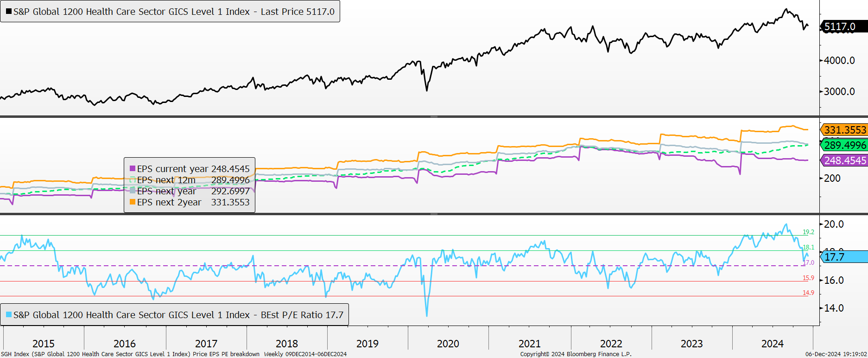Click the 2016 year label on the time axis

click(x=125, y=344)
